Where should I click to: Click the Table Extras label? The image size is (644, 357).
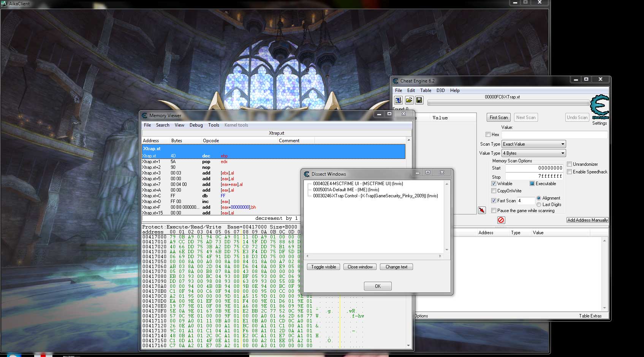[x=590, y=316]
